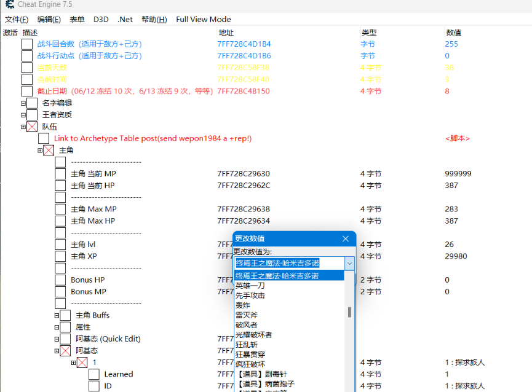The height and width of the screenshot is (392, 532).
Task: Freeze the 主角 当前 MP entry
Action: pyautogui.click(x=60, y=174)
